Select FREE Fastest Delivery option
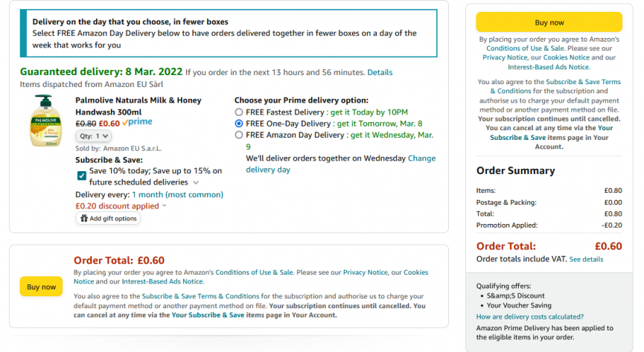 click(239, 112)
